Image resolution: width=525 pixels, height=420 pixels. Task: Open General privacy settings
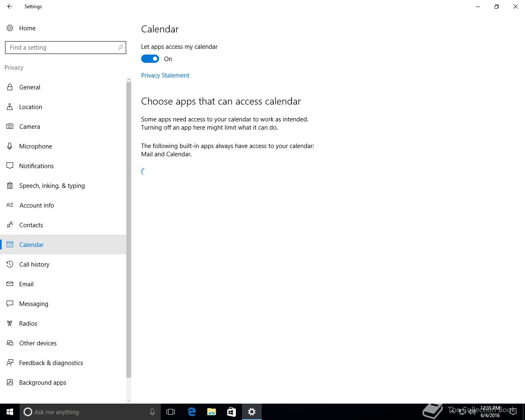tap(63, 87)
